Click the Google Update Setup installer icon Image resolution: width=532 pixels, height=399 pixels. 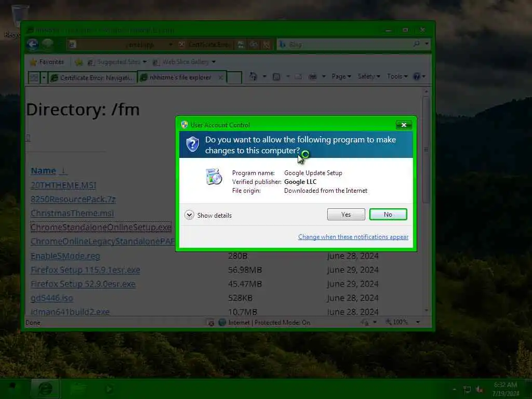coord(214,176)
